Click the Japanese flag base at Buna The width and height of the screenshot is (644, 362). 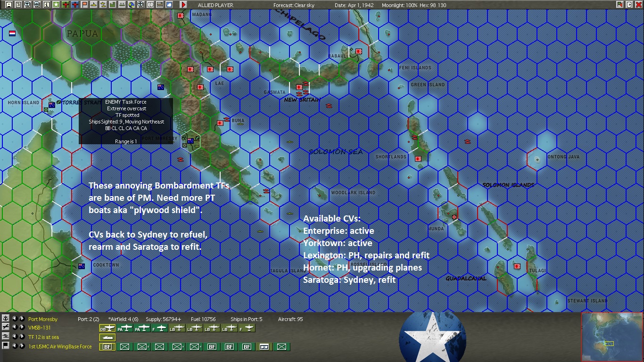click(220, 123)
